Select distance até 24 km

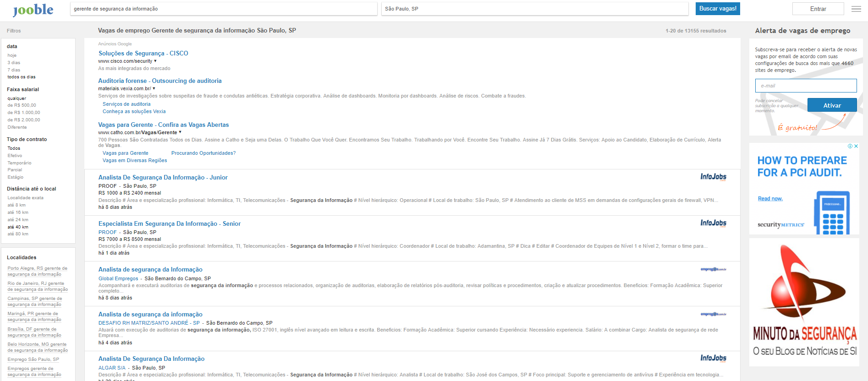pyautogui.click(x=18, y=220)
